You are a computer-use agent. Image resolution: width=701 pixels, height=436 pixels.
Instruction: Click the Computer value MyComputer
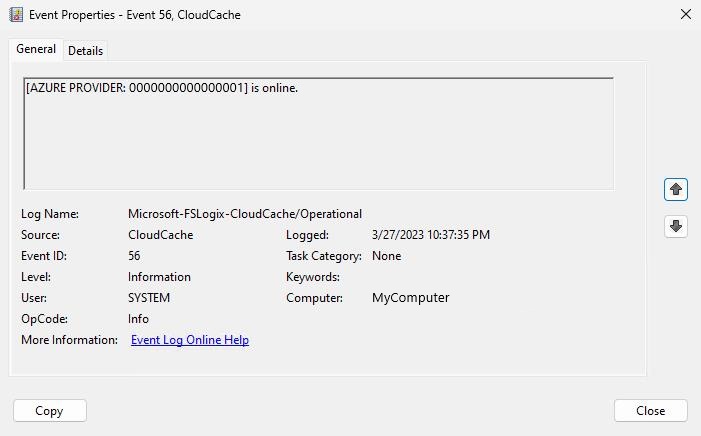click(x=410, y=298)
